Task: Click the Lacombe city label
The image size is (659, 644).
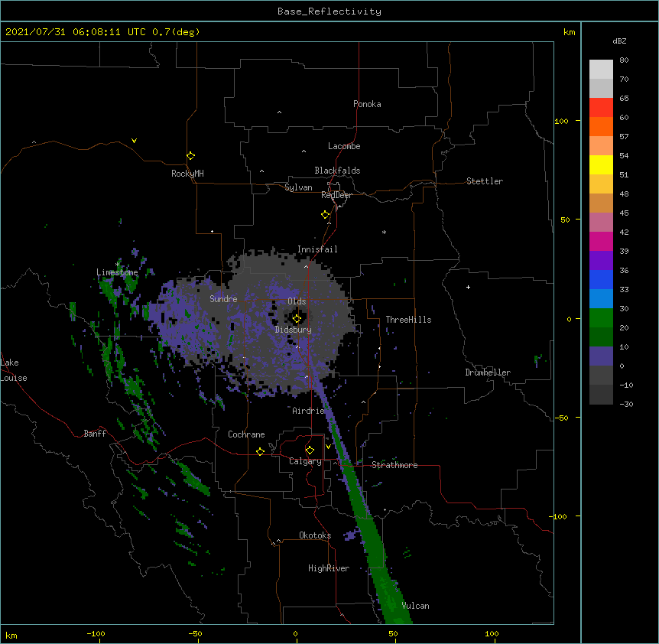Action: tap(344, 146)
